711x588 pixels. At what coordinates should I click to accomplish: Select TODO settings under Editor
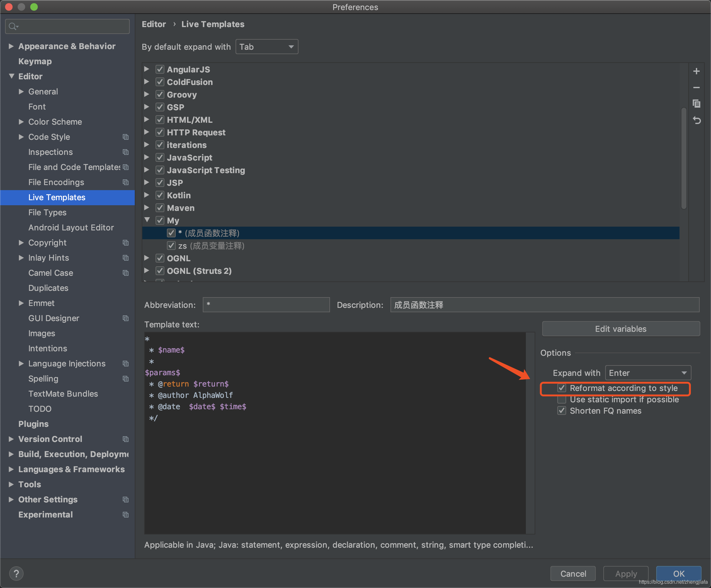[40, 409]
